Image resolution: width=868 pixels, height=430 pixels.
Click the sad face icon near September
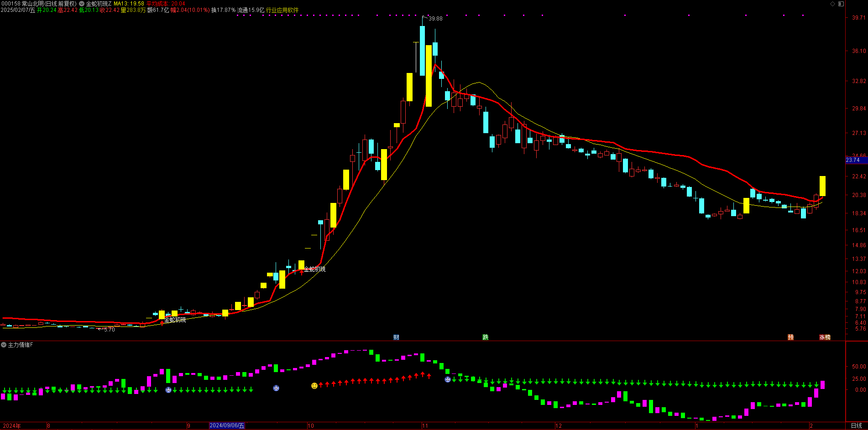pyautogui.click(x=168, y=390)
